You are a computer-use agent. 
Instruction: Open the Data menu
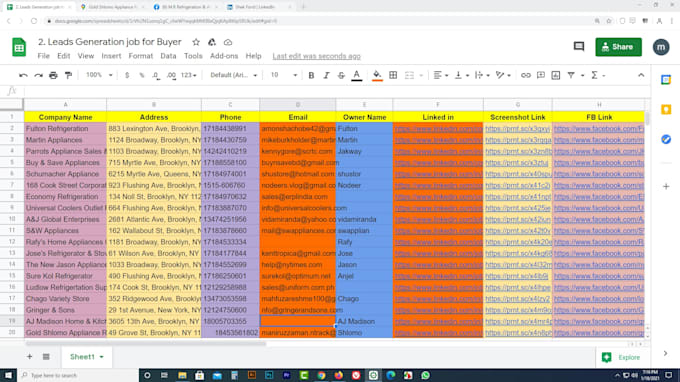tap(168, 56)
